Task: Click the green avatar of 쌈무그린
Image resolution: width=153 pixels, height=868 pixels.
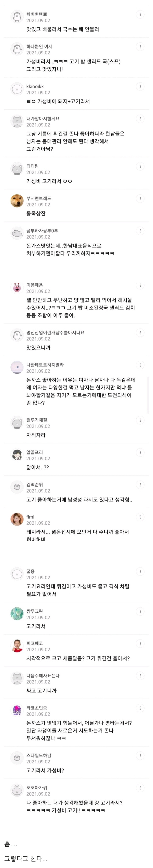Action: (x=17, y=614)
